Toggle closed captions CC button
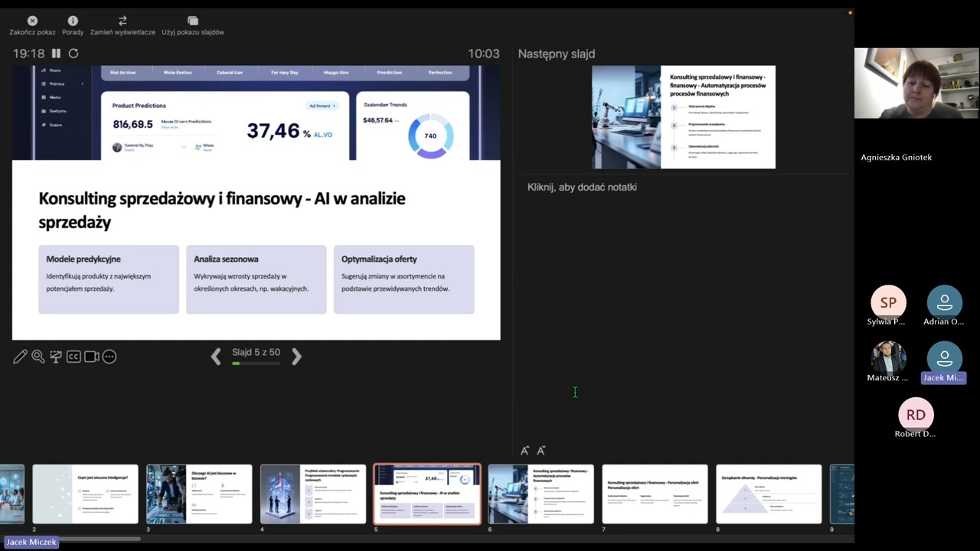 [x=73, y=357]
